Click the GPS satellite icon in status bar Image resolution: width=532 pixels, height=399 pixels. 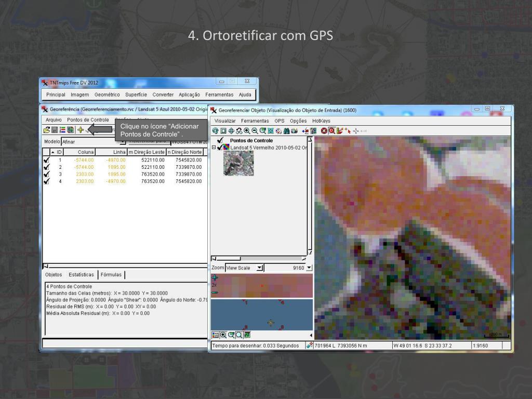(x=310, y=345)
